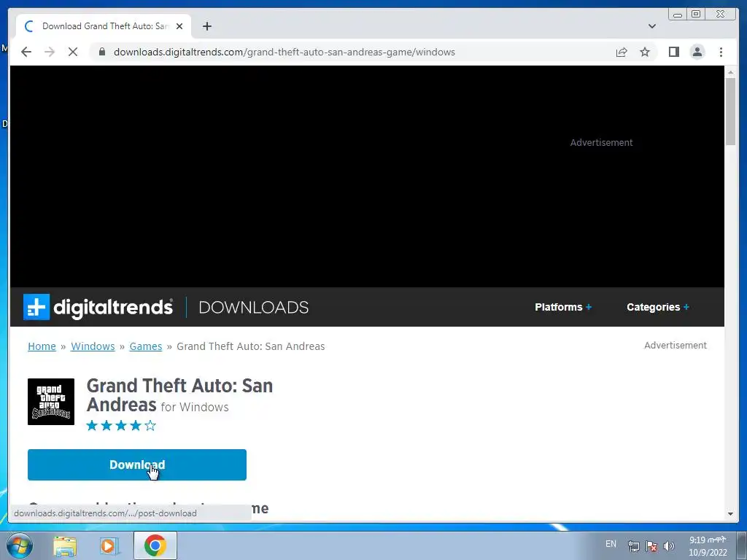Open Chrome profile menu
The height and width of the screenshot is (560, 747).
coord(697,52)
